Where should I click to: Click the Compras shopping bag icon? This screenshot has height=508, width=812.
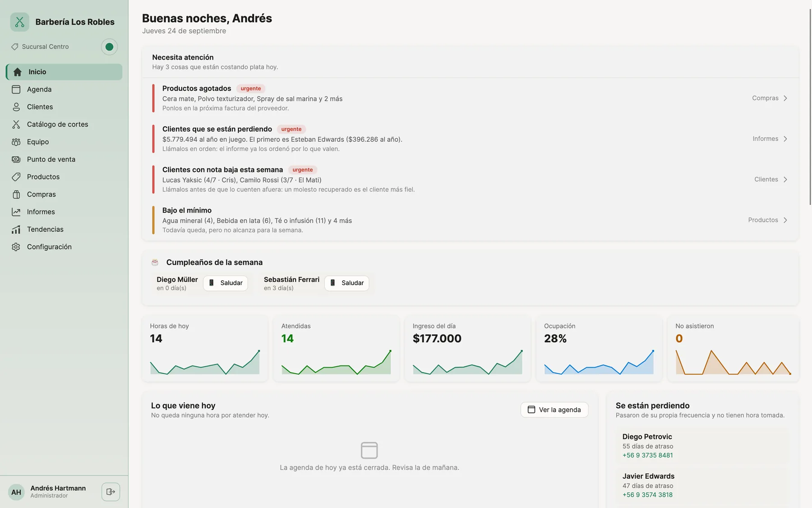click(x=16, y=195)
